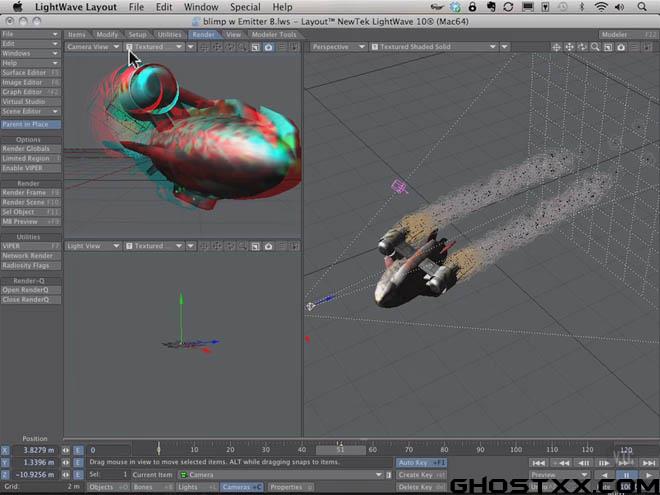The image size is (660, 495).
Task: Click the rotate view icon in Perspective header
Action: click(x=582, y=47)
